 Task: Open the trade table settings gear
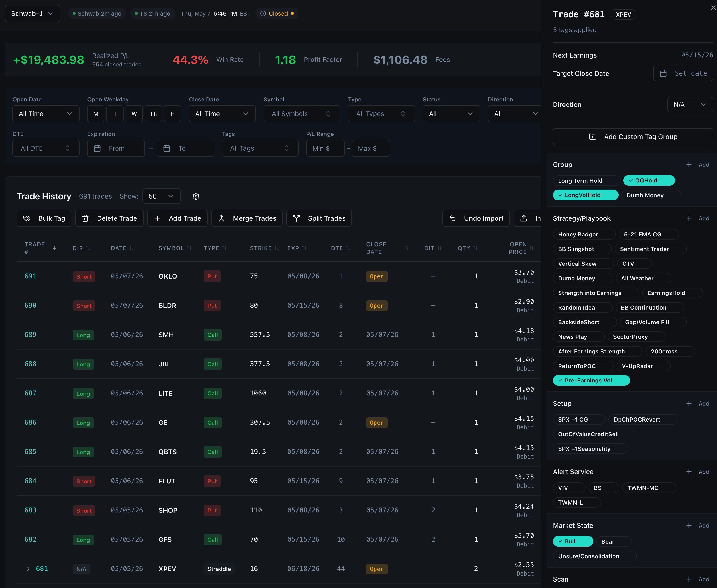pyautogui.click(x=196, y=196)
